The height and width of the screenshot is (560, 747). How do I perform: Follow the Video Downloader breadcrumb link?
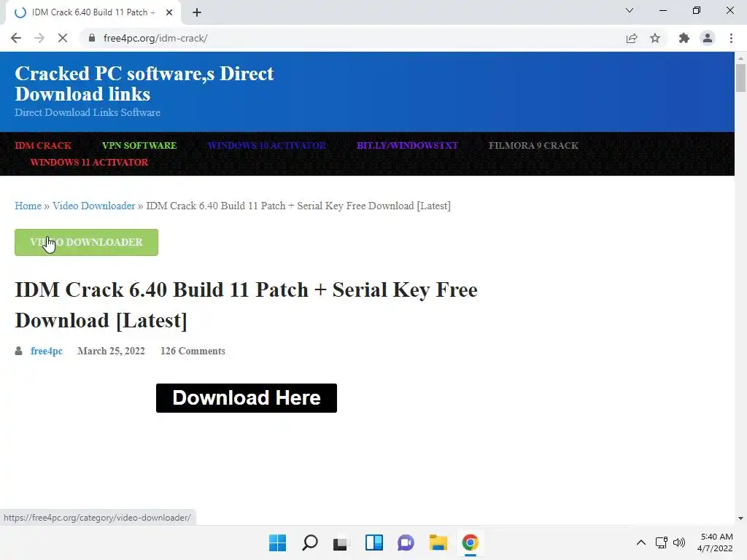(x=94, y=206)
